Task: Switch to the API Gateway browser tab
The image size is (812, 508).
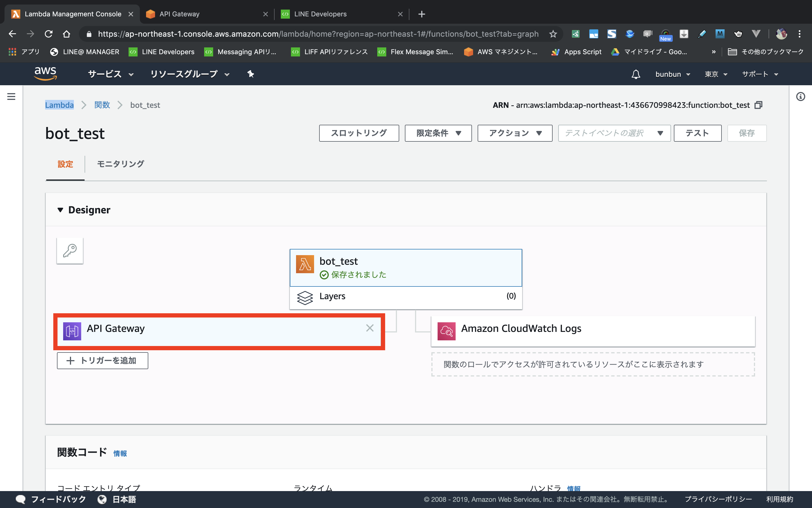Action: [x=207, y=14]
